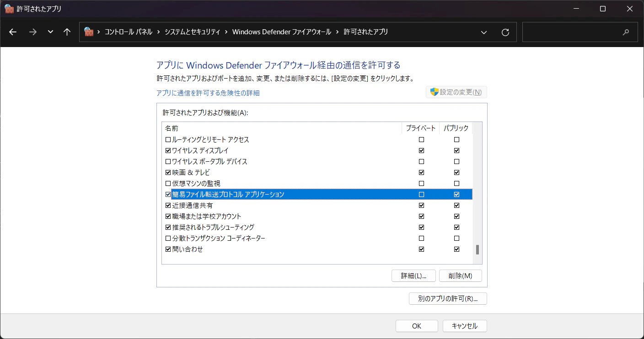Click the window title firewall icon
Viewport: 644px width, 339px height.
(x=9, y=9)
